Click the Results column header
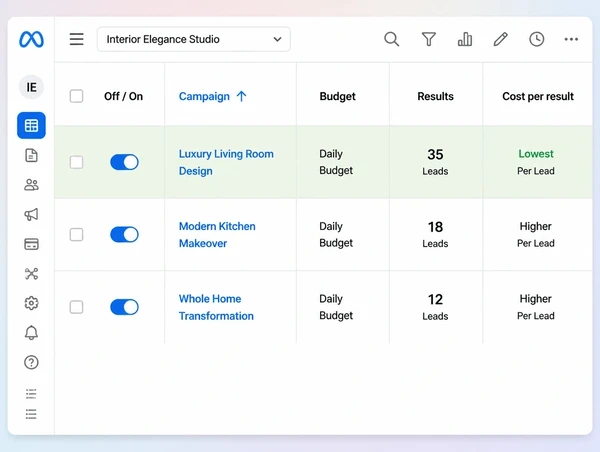Screen dimensions: 600x452 point(435,96)
